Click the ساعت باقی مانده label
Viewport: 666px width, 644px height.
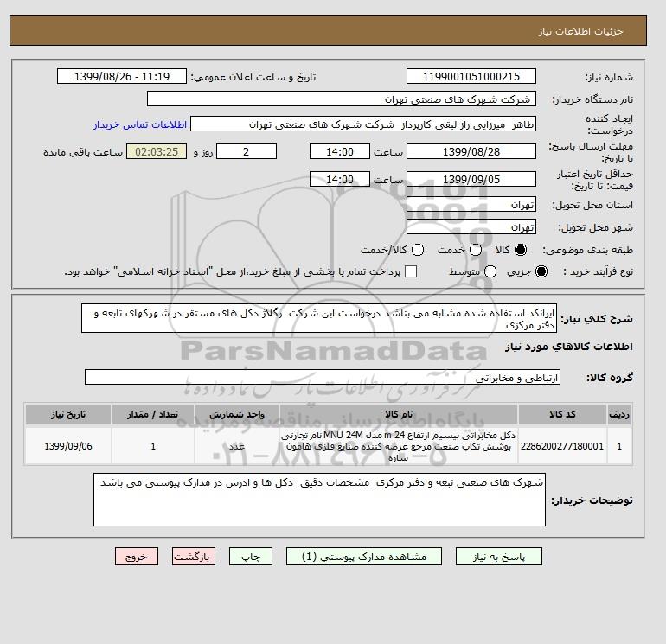(83, 152)
